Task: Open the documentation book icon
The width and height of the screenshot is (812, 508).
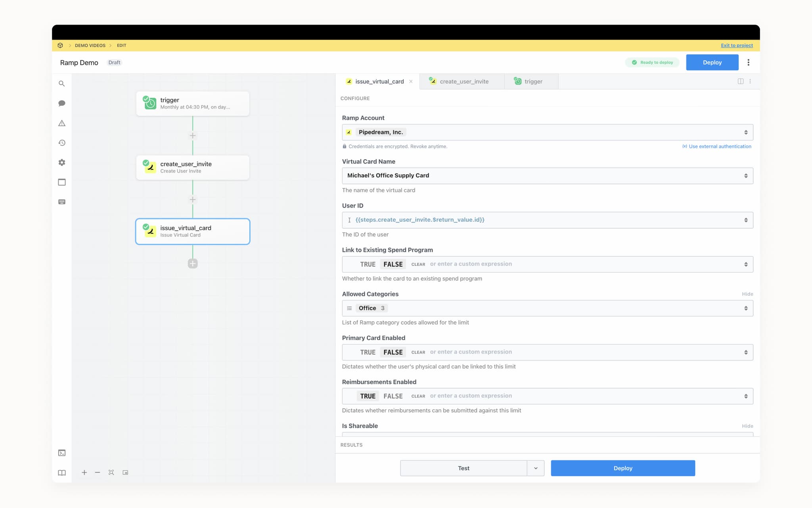Action: pyautogui.click(x=61, y=473)
